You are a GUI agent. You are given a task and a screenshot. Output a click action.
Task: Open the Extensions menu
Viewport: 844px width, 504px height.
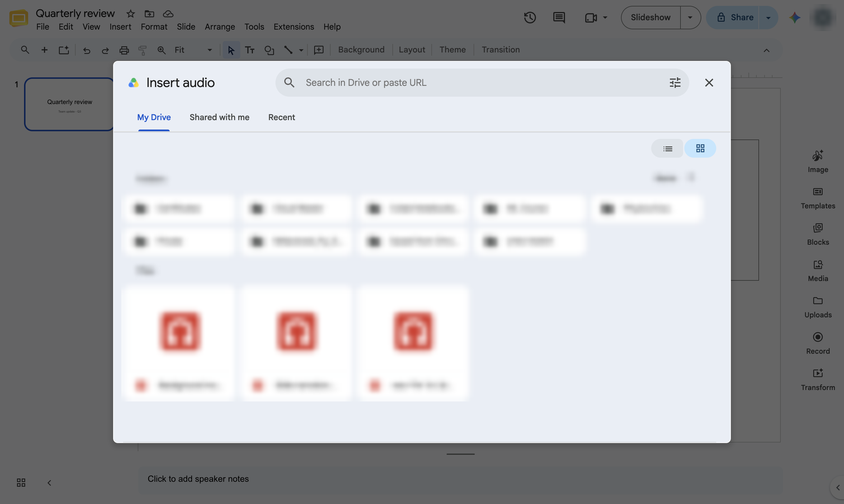(x=294, y=26)
